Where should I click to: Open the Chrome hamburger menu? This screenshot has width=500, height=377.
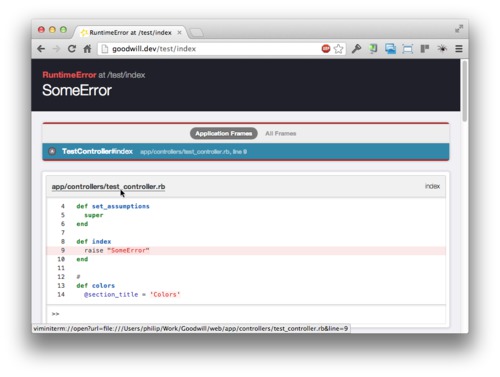459,49
